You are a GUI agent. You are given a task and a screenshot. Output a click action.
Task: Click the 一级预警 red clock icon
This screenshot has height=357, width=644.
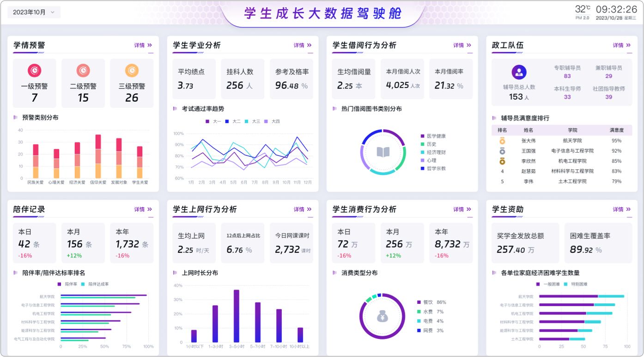[35, 70]
